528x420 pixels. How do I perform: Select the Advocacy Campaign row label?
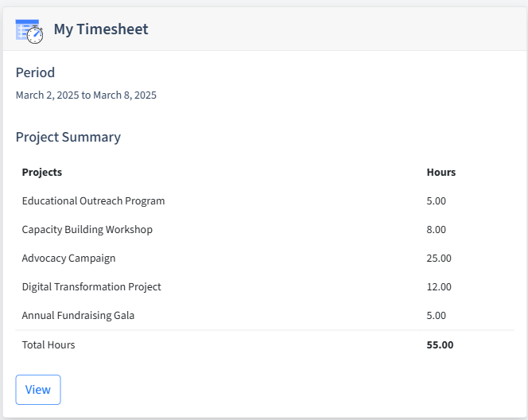click(x=68, y=258)
